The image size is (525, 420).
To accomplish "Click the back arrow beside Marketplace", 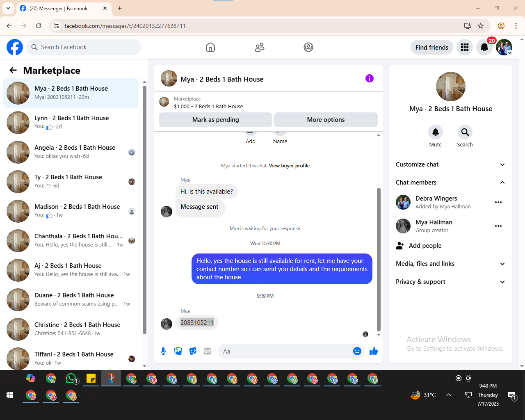I will coord(13,70).
